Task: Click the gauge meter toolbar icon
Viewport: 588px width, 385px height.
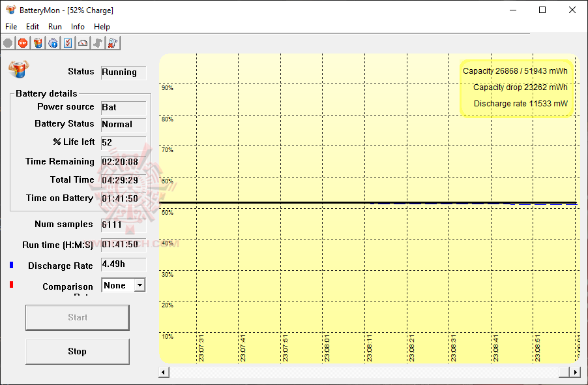Action: pyautogui.click(x=83, y=43)
